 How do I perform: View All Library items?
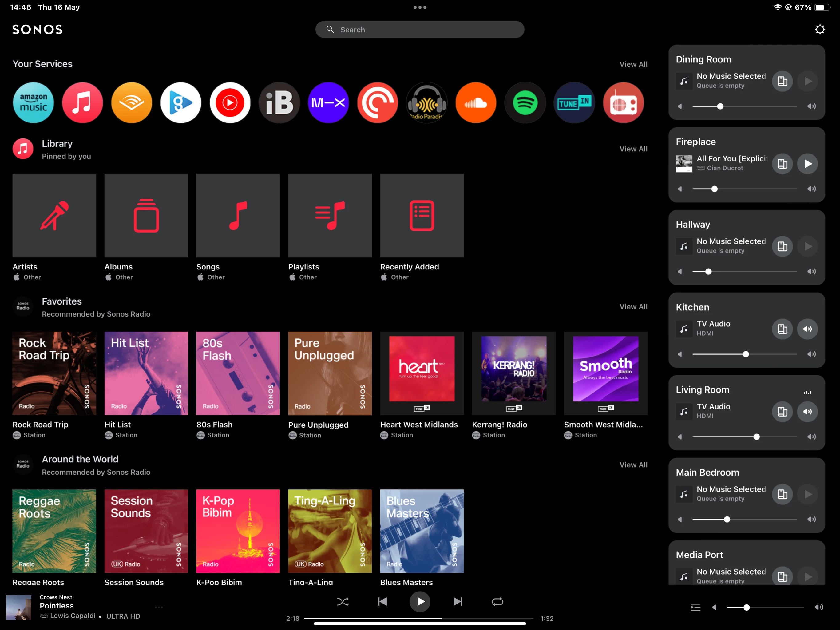pyautogui.click(x=633, y=149)
